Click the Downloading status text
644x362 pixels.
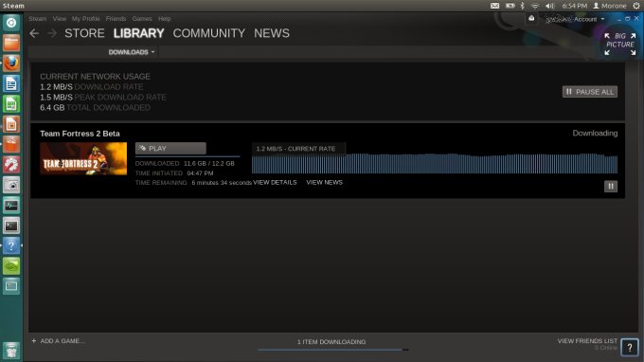point(595,133)
